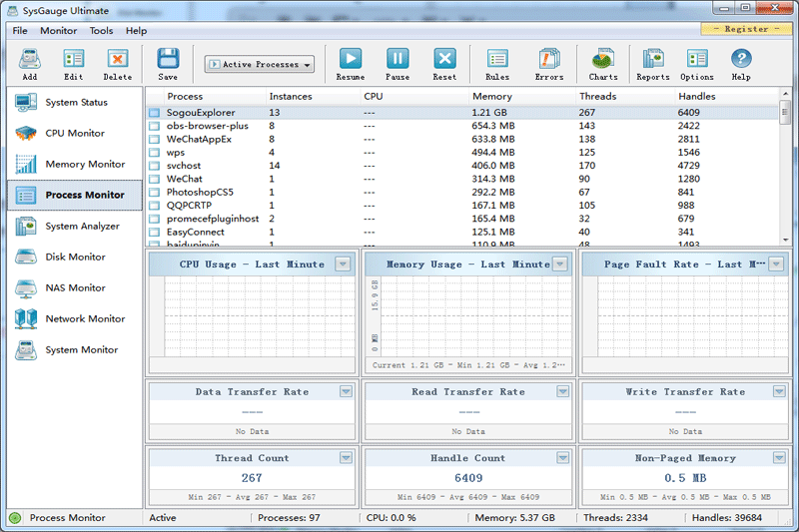Open the Tools menu
Viewport: 799px width, 532px height.
point(101,31)
